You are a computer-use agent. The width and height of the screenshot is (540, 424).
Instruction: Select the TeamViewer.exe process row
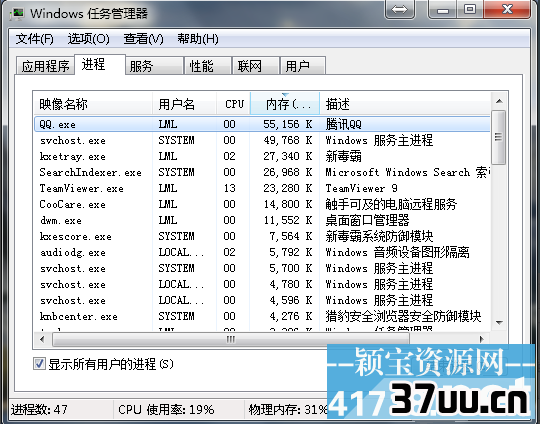click(262, 188)
